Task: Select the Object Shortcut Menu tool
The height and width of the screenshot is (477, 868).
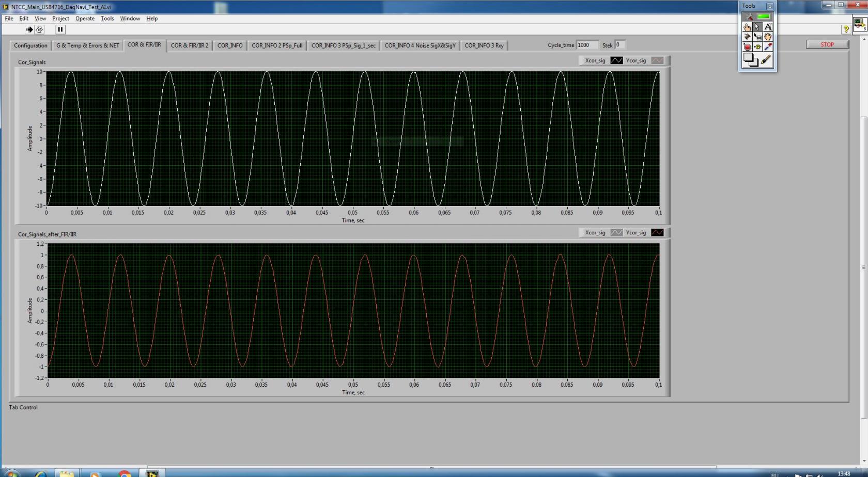Action: point(757,37)
